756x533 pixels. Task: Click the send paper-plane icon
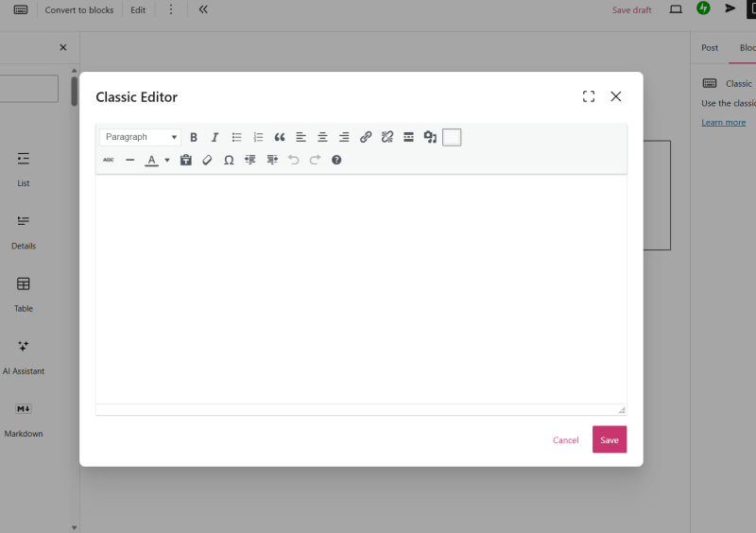730,9
